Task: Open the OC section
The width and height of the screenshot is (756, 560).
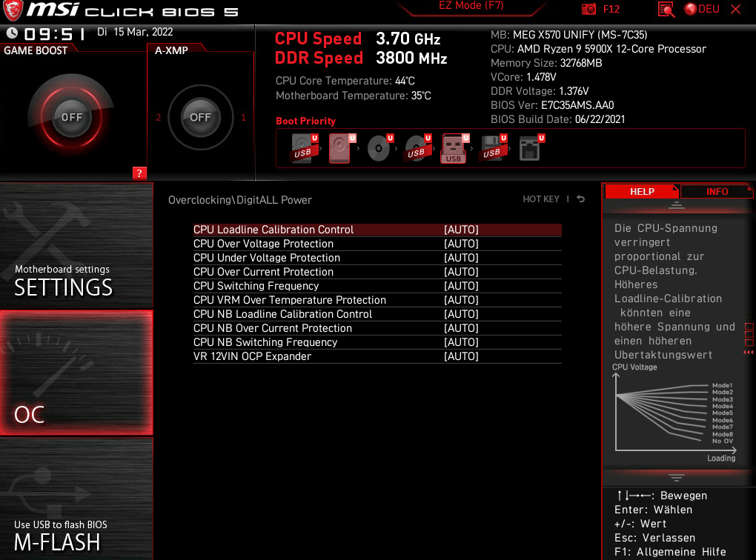Action: (x=76, y=373)
